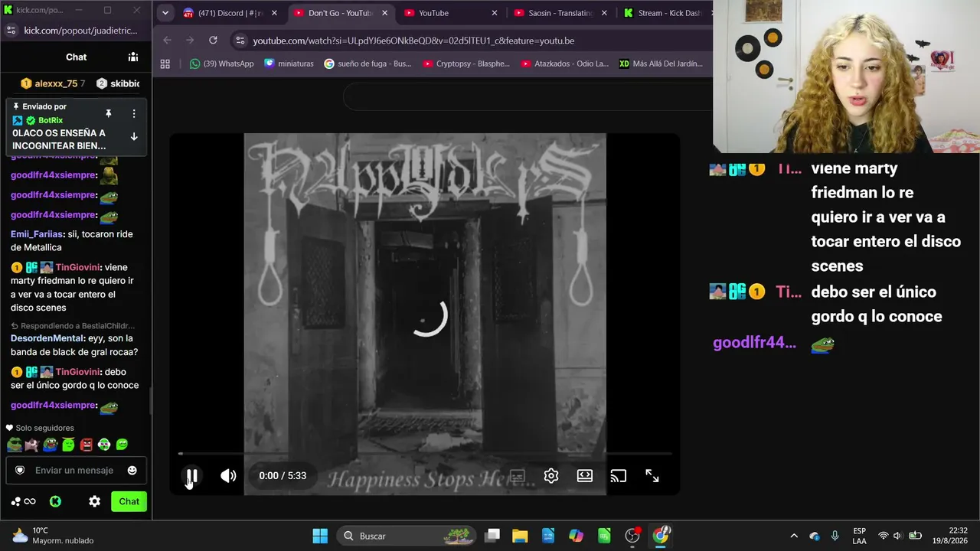Open TinGiovini's profile from 'viene marty' message
980x551 pixels.
[78, 267]
